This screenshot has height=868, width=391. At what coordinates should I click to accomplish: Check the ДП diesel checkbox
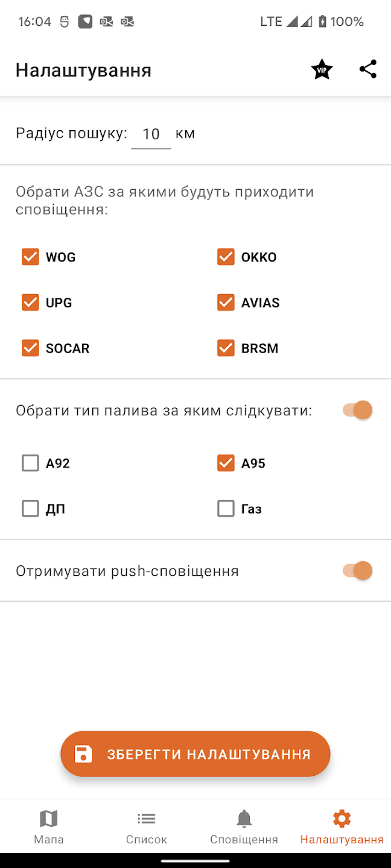click(30, 509)
